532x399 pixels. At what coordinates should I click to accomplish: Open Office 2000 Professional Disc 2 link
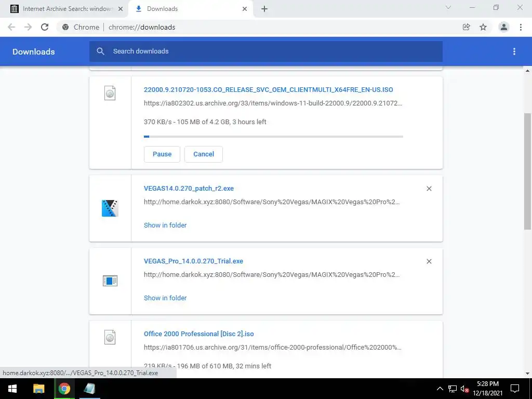(199, 334)
